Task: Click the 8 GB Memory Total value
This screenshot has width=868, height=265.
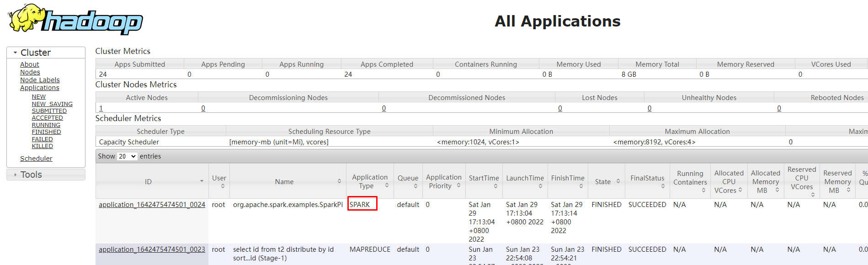Action: 629,74
